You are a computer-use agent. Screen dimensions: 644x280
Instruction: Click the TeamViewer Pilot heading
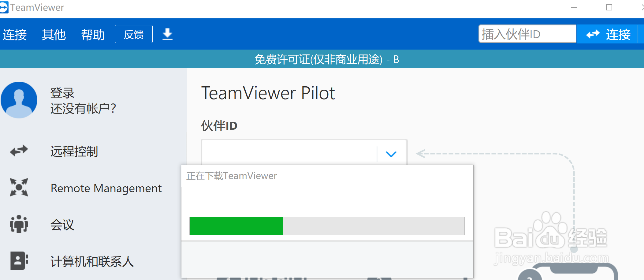click(268, 93)
